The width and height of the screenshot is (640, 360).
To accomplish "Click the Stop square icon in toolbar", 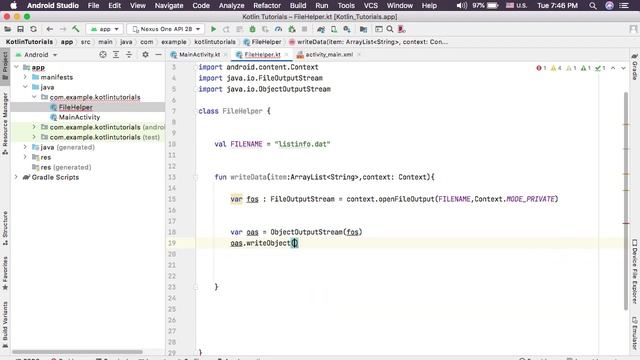I will (304, 29).
